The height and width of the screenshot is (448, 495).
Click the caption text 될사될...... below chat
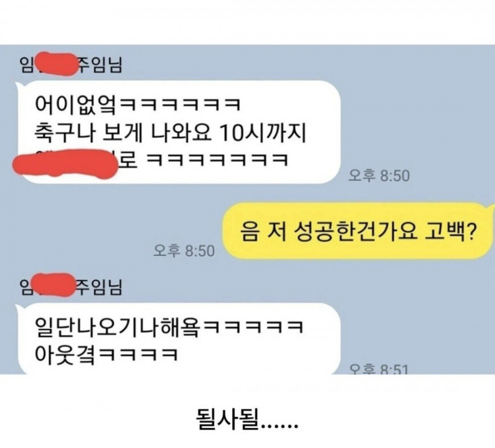click(247, 420)
